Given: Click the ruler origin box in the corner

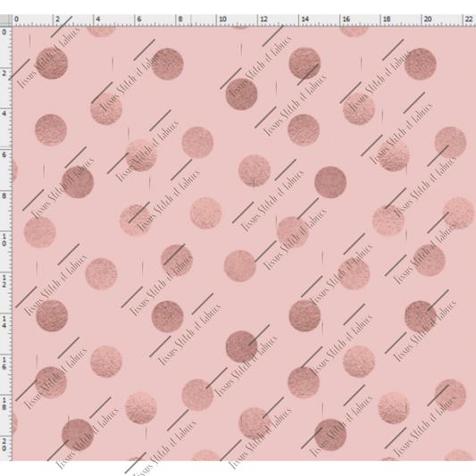Looking at the screenshot, I should 5,20.
